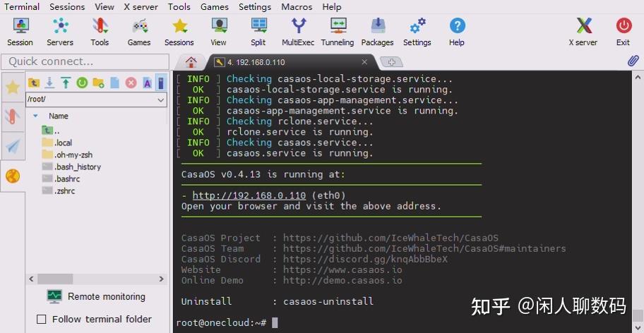Open the Sessions star sidebar tab
This screenshot has height=333, width=644.
click(13, 87)
